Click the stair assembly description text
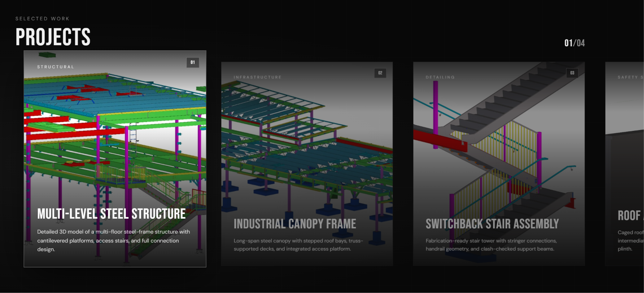The width and height of the screenshot is (644, 293). coord(491,245)
